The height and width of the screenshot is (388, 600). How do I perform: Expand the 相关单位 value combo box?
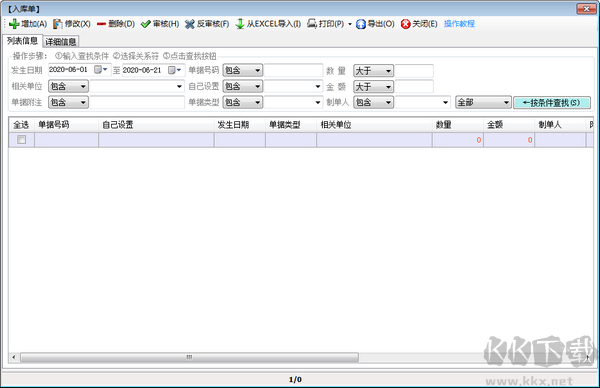click(x=179, y=86)
